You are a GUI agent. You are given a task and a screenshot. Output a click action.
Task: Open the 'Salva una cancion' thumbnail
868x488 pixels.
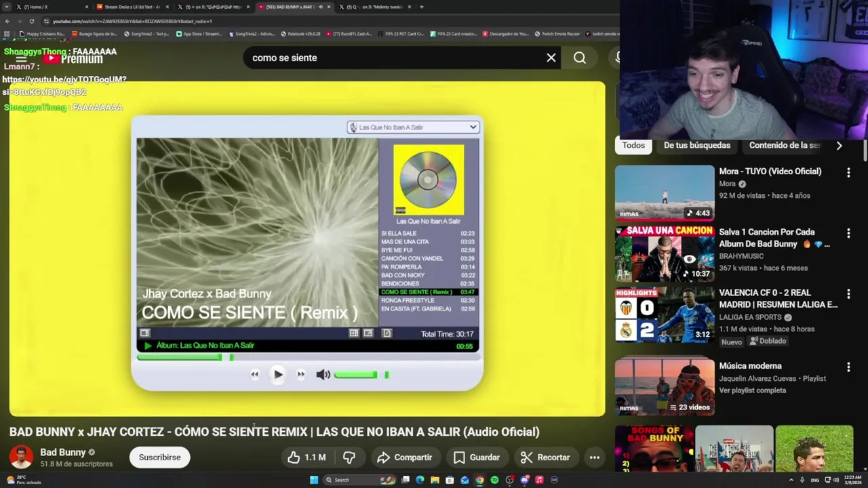pos(665,253)
